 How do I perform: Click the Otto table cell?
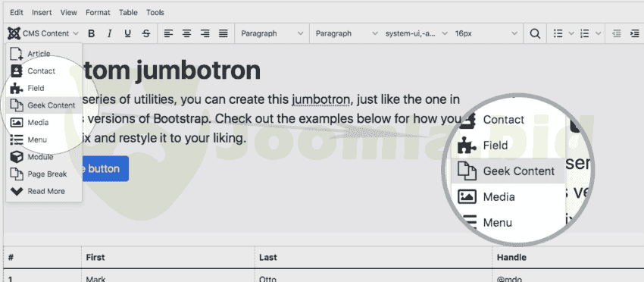point(267,279)
